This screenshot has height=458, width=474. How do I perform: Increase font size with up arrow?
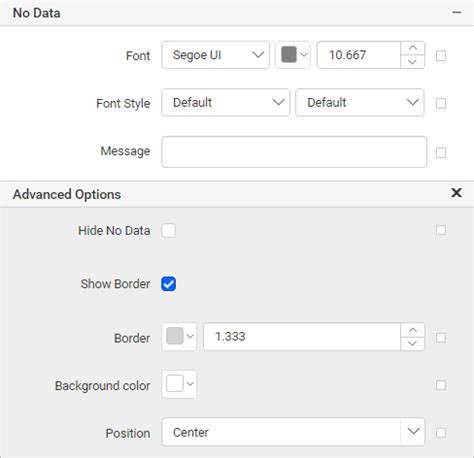pyautogui.click(x=413, y=48)
